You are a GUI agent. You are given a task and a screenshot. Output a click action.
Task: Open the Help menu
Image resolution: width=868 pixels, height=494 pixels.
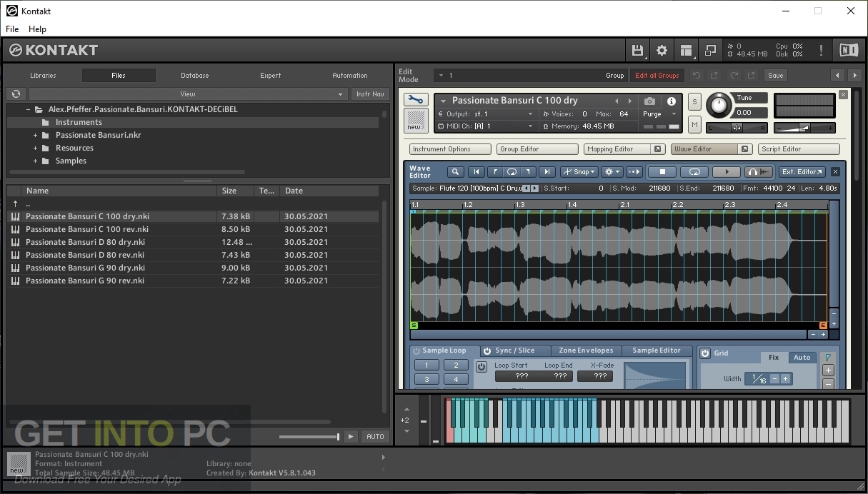pyautogui.click(x=37, y=29)
